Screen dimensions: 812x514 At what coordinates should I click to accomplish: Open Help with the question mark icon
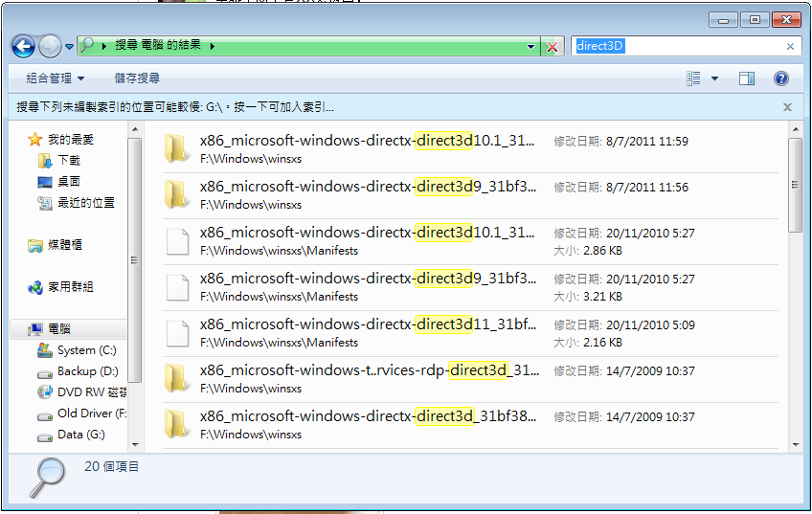[781, 78]
